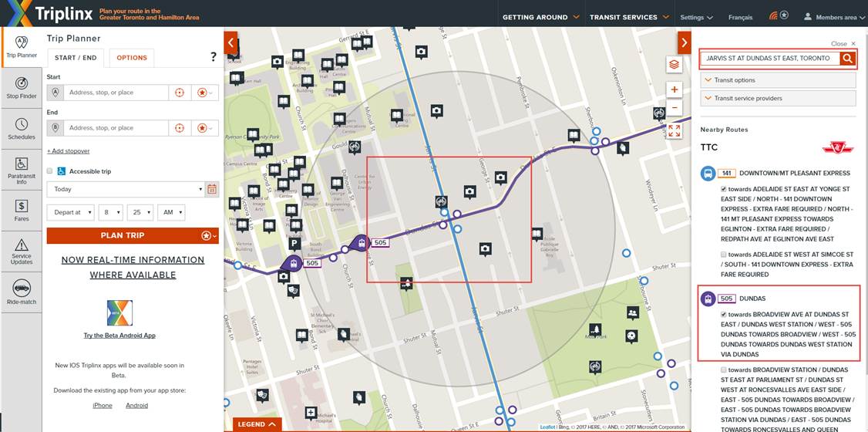Collapse the left panel arrow

pyautogui.click(x=230, y=42)
